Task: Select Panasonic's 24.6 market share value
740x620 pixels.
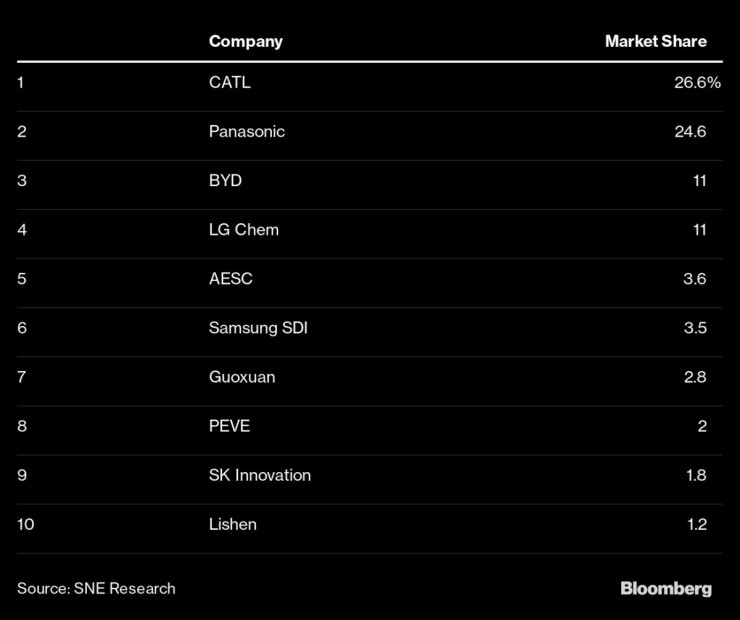Action: coord(689,132)
